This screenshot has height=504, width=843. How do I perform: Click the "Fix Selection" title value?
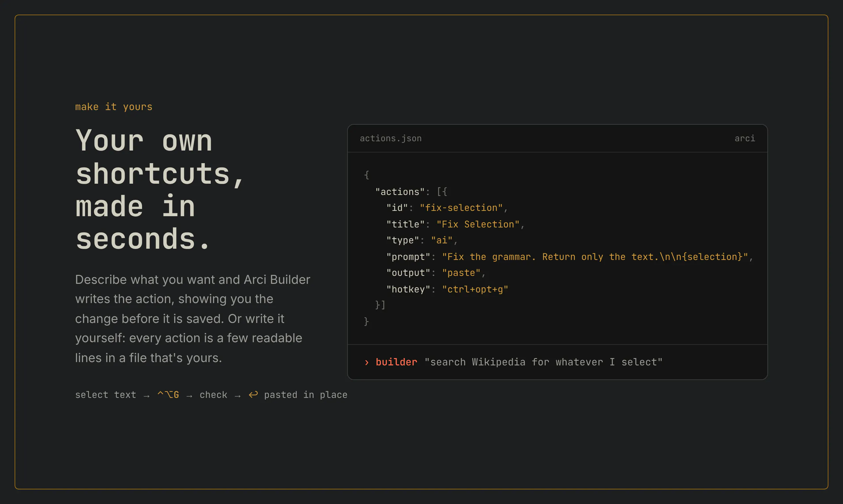click(478, 224)
